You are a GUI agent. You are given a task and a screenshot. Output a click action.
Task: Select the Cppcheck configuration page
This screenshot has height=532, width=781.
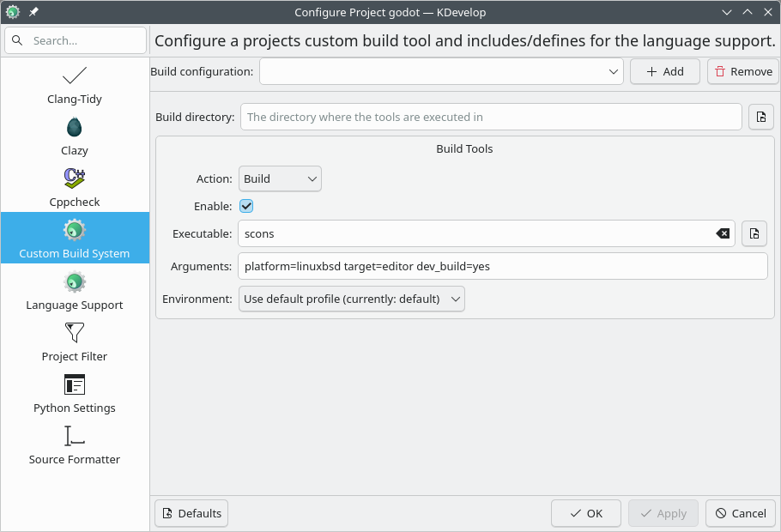click(x=74, y=180)
